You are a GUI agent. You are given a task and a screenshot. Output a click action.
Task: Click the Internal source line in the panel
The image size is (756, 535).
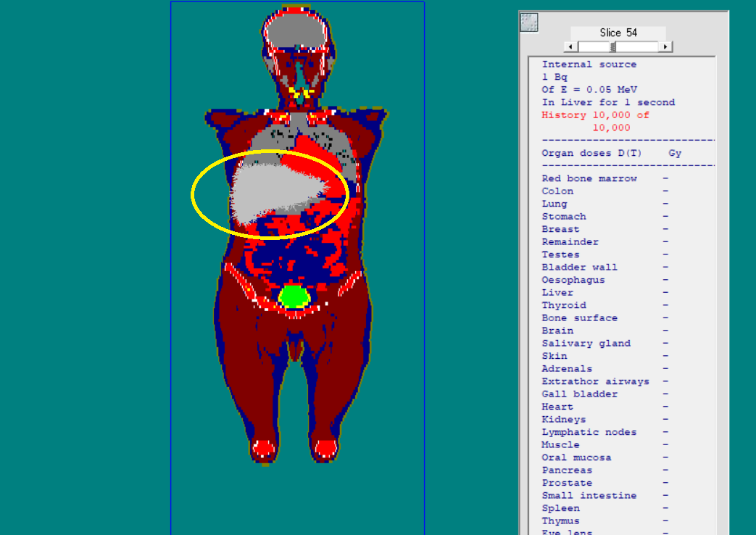point(589,65)
